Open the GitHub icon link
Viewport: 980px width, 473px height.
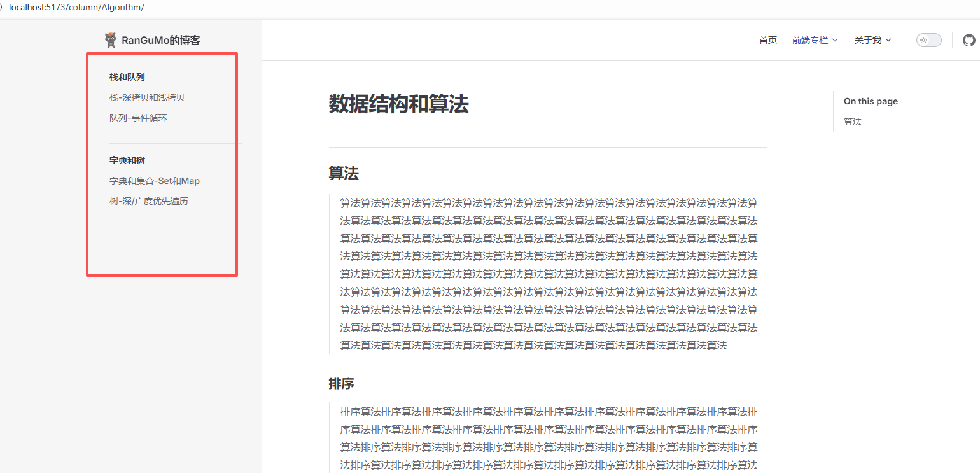pos(969,40)
